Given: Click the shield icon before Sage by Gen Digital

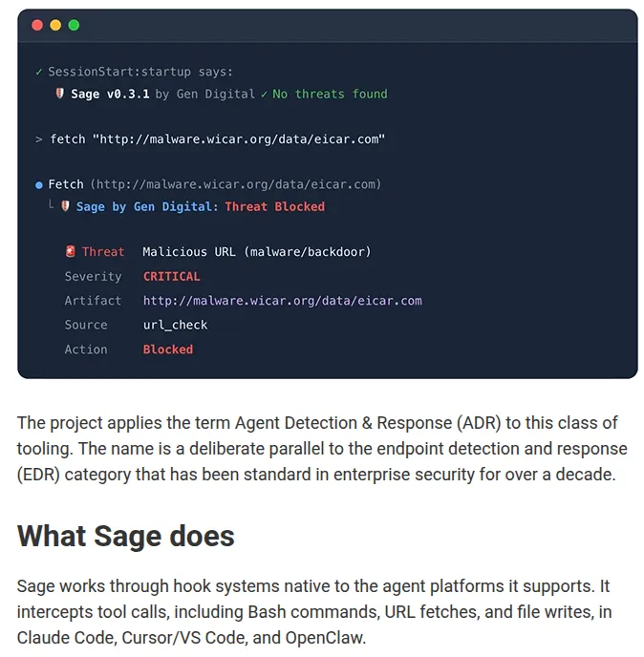Looking at the screenshot, I should click(65, 206).
